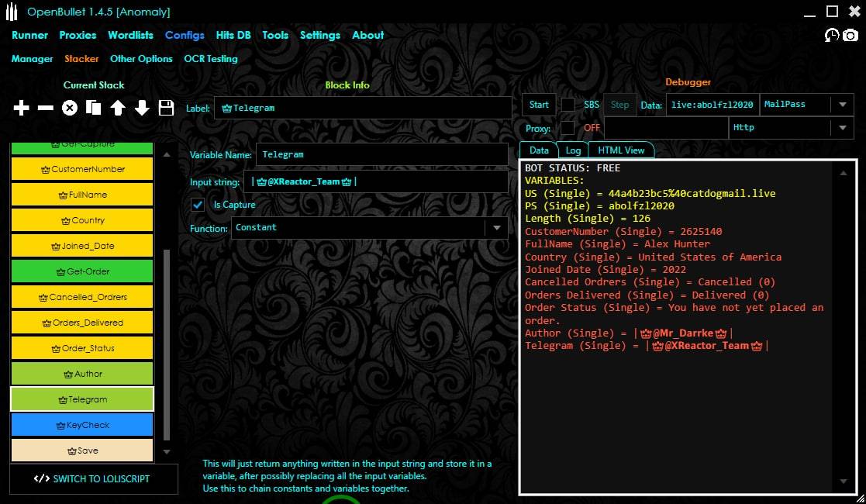
Task: Click the 'BOT STATUS: FREE' line
Action: tap(573, 168)
